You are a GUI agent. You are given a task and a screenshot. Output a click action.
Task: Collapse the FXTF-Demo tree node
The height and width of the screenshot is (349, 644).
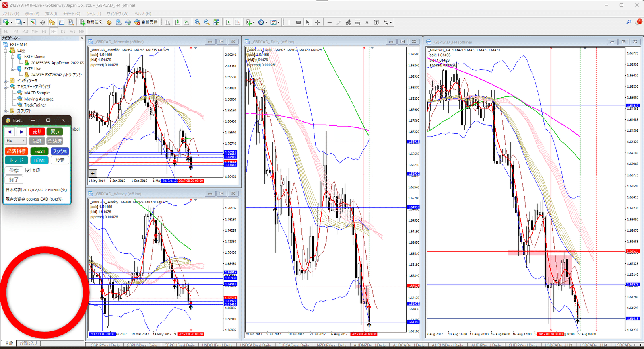(x=12, y=57)
